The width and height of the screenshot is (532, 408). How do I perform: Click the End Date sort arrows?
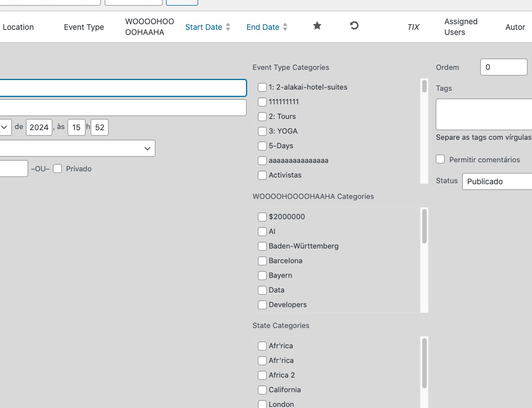(x=285, y=27)
